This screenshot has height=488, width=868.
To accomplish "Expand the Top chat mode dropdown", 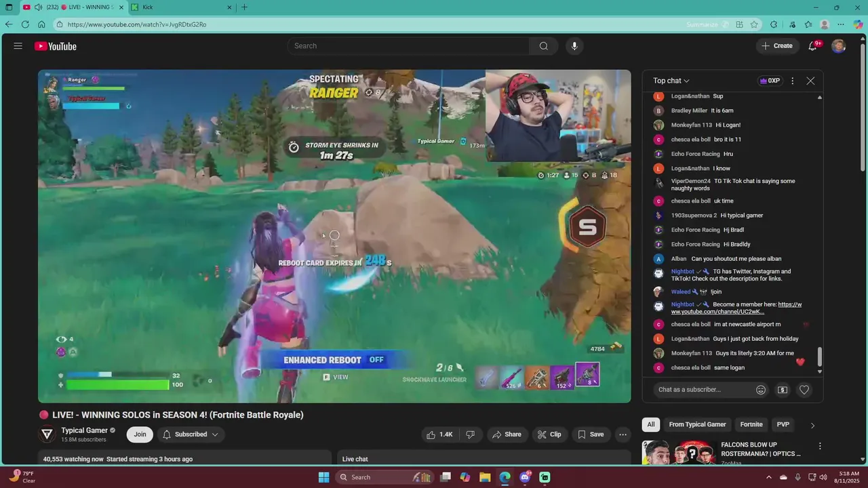I will click(671, 81).
